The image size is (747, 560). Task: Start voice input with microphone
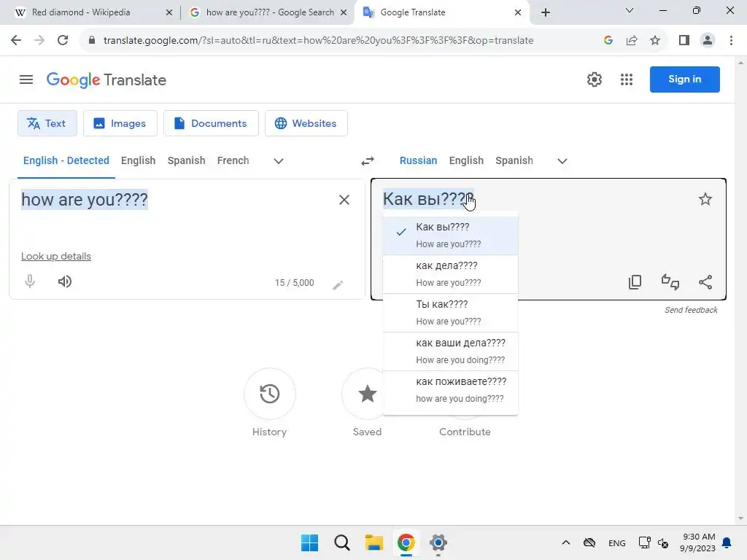[30, 281]
